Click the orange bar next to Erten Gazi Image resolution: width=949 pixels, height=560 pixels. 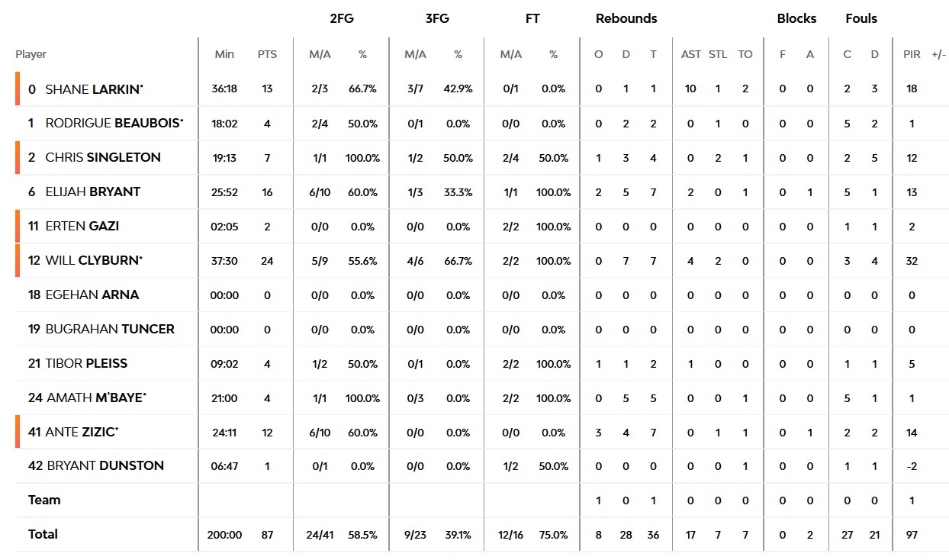(17, 227)
